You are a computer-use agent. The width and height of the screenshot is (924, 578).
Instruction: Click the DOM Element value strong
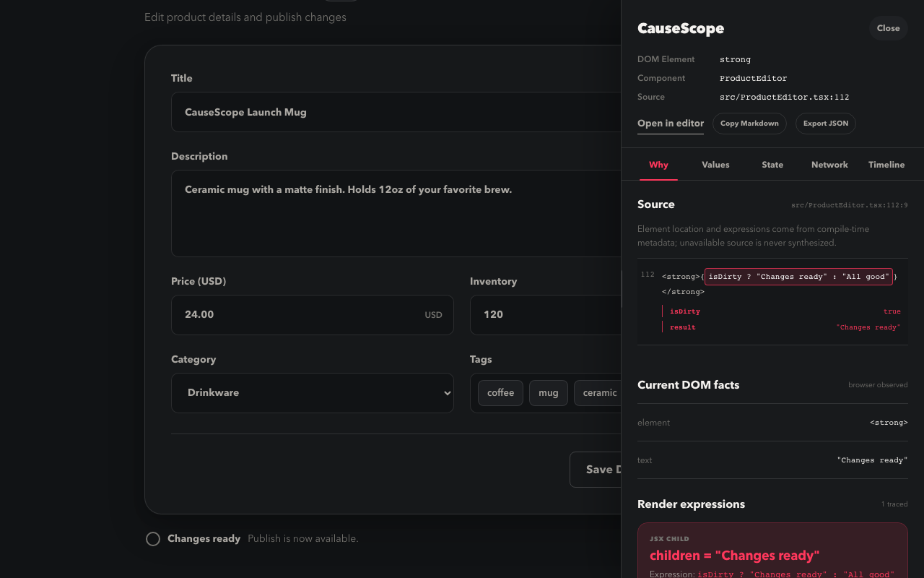tap(735, 59)
